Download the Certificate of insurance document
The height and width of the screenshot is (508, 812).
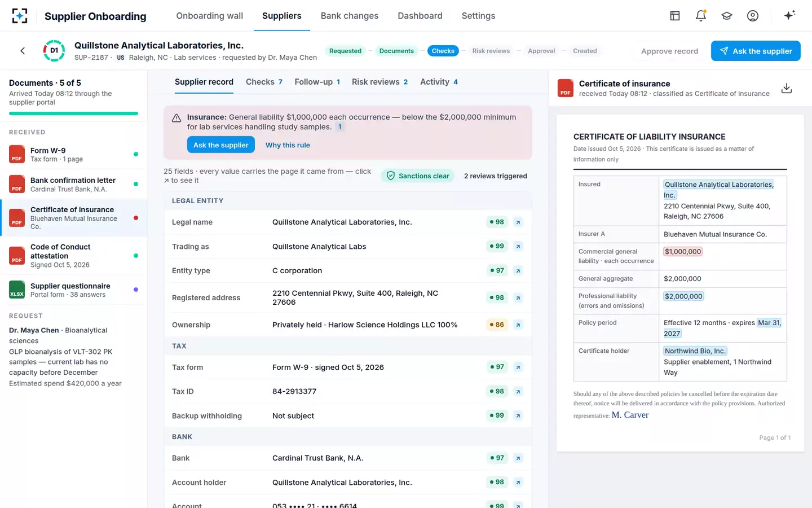pyautogui.click(x=787, y=88)
